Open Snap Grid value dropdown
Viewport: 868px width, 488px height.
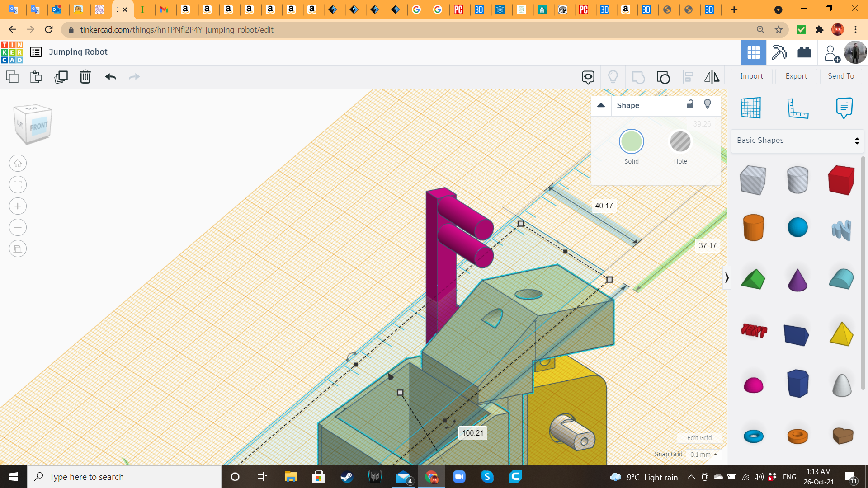(x=703, y=455)
